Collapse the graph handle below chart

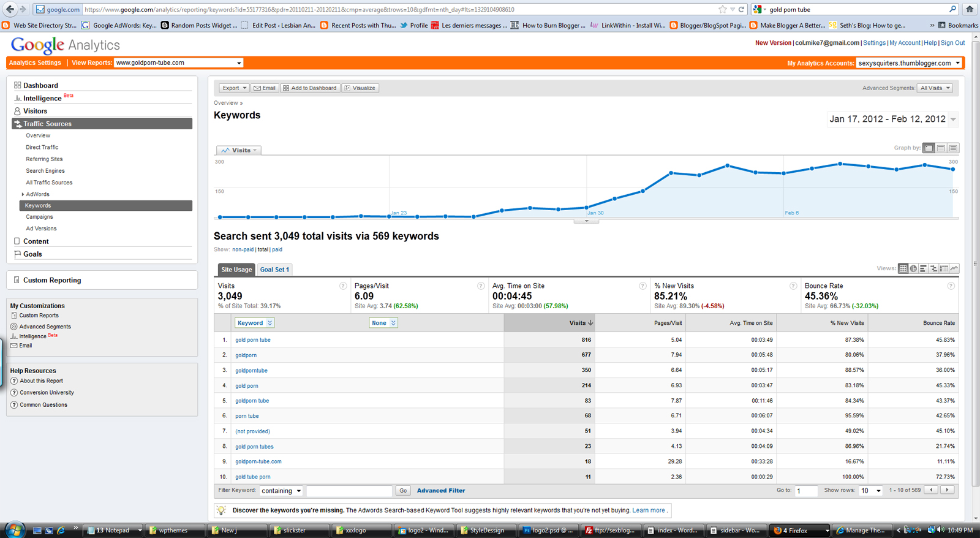(586, 221)
